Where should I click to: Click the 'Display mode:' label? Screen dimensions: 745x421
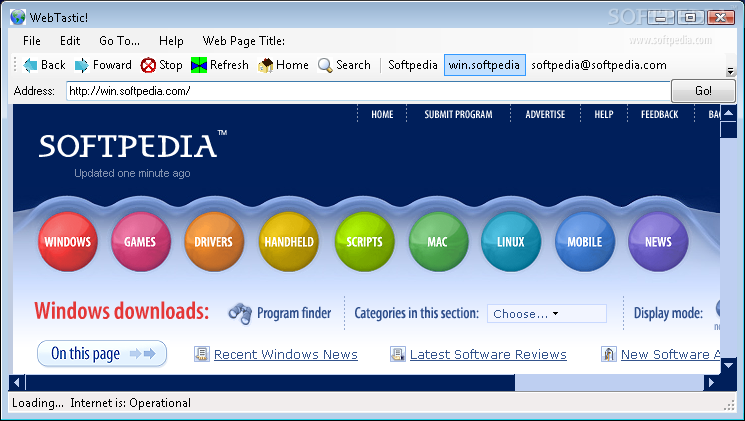[668, 313]
